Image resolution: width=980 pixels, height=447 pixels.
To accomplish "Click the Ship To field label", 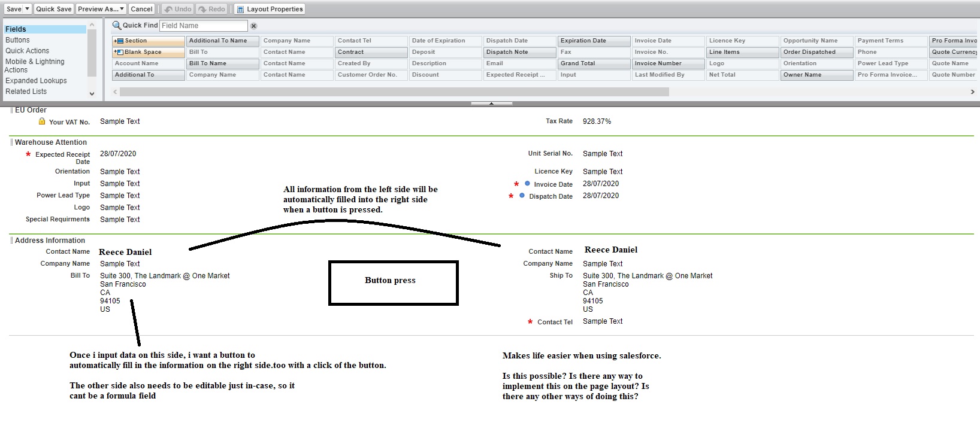I will 561,276.
